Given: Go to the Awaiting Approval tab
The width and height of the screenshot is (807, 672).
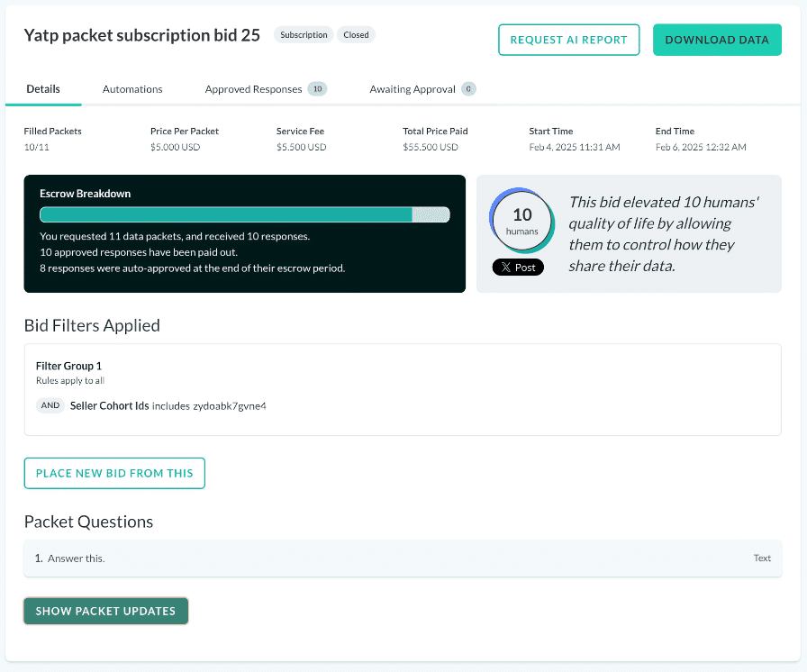Looking at the screenshot, I should click(x=422, y=89).
